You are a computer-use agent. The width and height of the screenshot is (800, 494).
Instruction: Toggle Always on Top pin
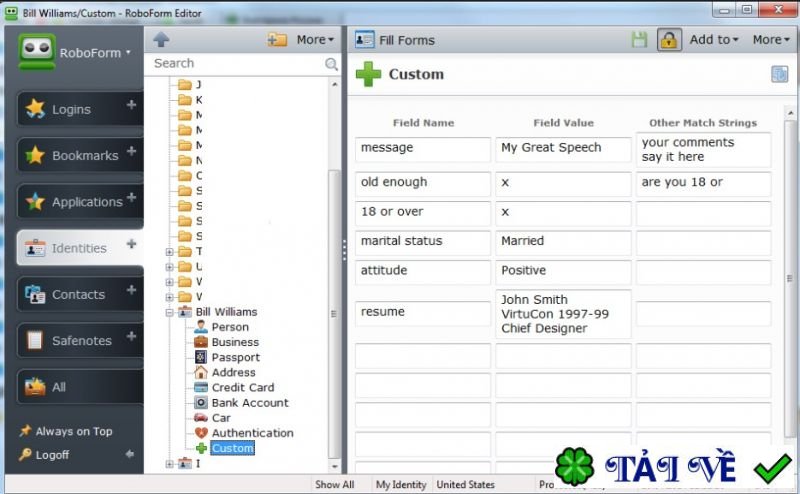[66, 431]
